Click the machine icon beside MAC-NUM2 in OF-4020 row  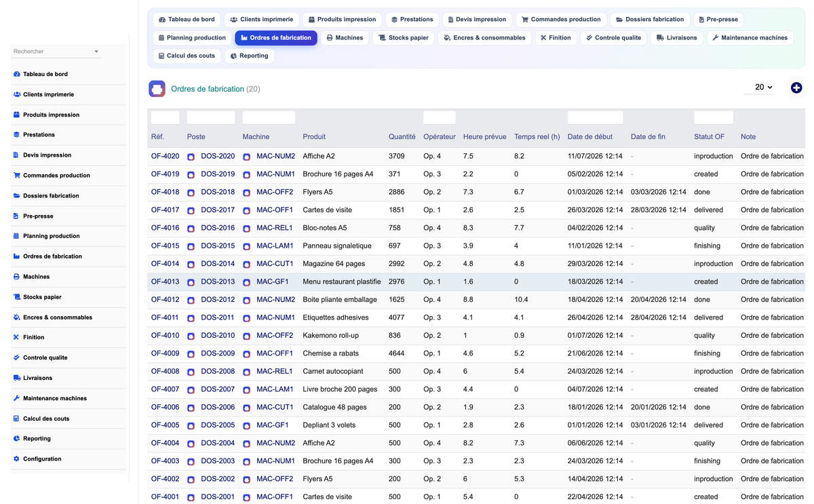pyautogui.click(x=247, y=157)
